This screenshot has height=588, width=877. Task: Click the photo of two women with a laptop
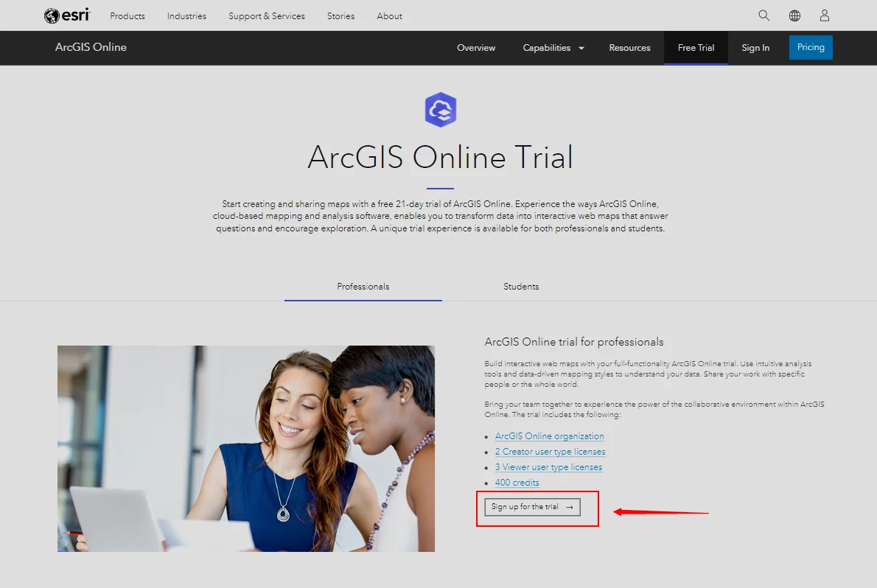tap(246, 449)
